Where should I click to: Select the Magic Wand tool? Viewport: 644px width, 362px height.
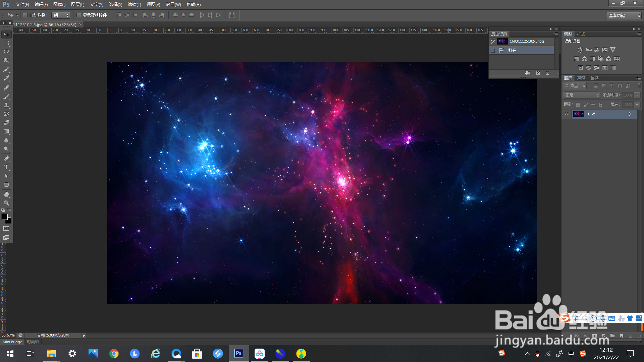(6, 61)
